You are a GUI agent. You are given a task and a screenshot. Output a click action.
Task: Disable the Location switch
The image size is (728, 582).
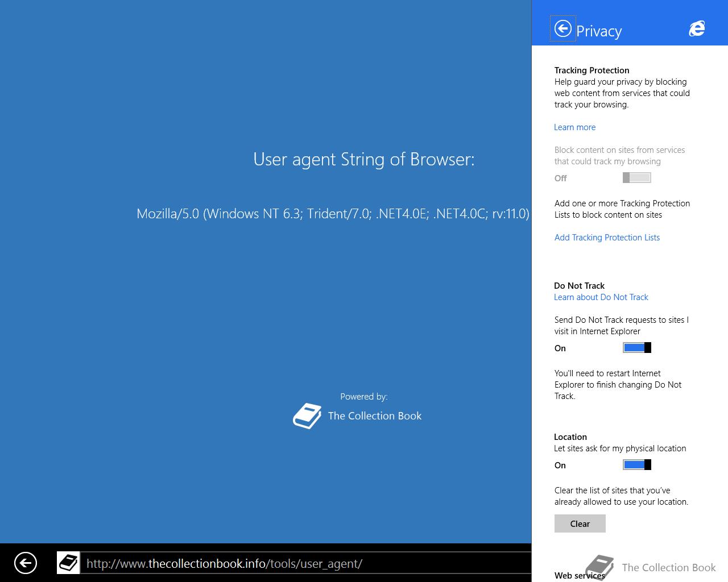coord(637,465)
